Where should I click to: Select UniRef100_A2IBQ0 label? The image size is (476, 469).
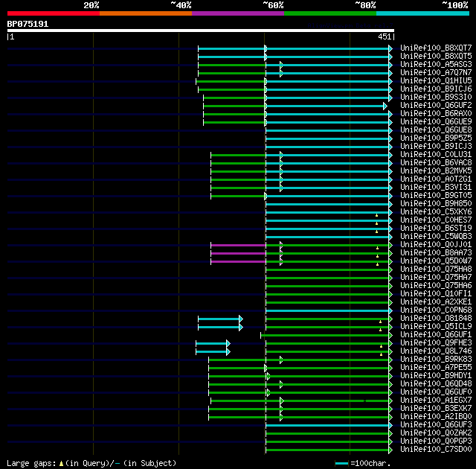[436, 417]
